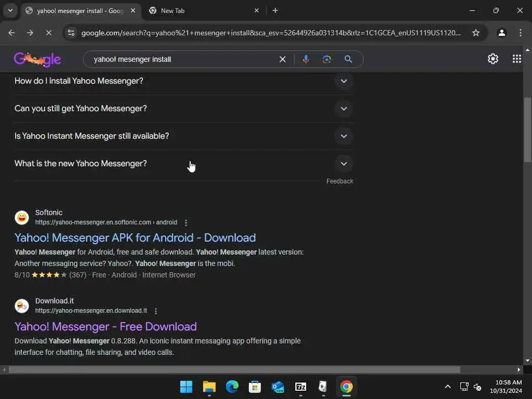This screenshot has height=399, width=532.
Task: Open a new browser tab
Action: [275, 10]
